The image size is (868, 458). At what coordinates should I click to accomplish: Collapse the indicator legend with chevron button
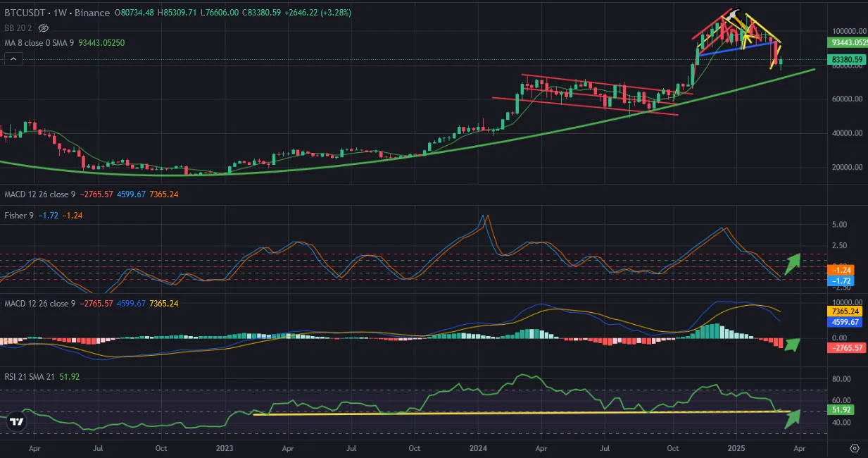coord(13,59)
